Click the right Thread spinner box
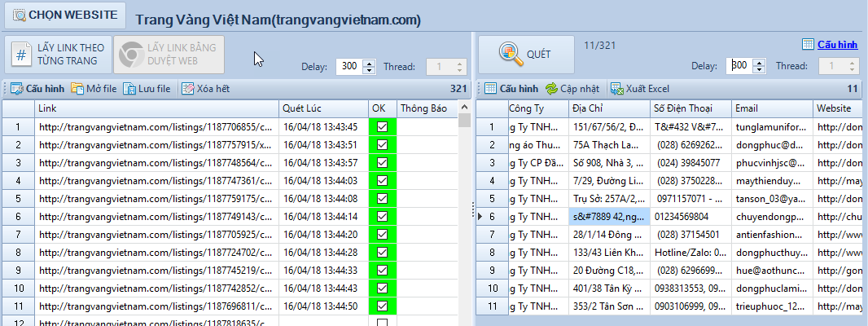868x326 pixels. pyautogui.click(x=840, y=66)
